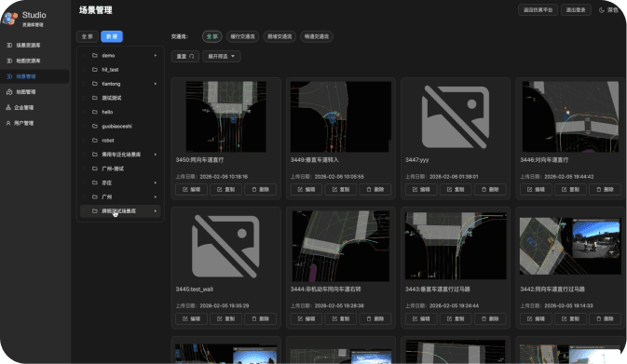The width and height of the screenshot is (627, 364).
Task: Edit scene 3445:test_wait
Action: 191,319
